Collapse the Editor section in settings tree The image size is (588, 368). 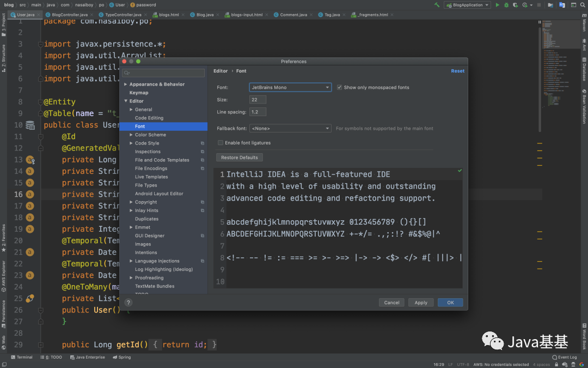126,101
